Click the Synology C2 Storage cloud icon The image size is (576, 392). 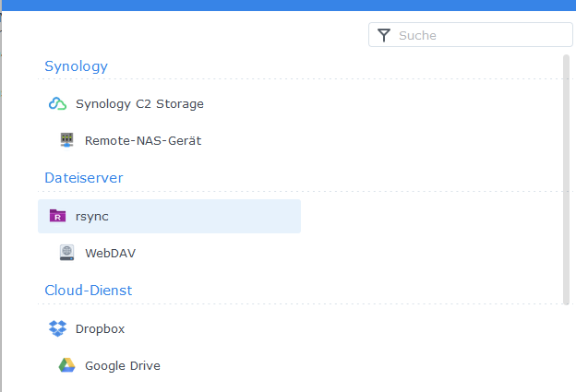[x=57, y=104]
